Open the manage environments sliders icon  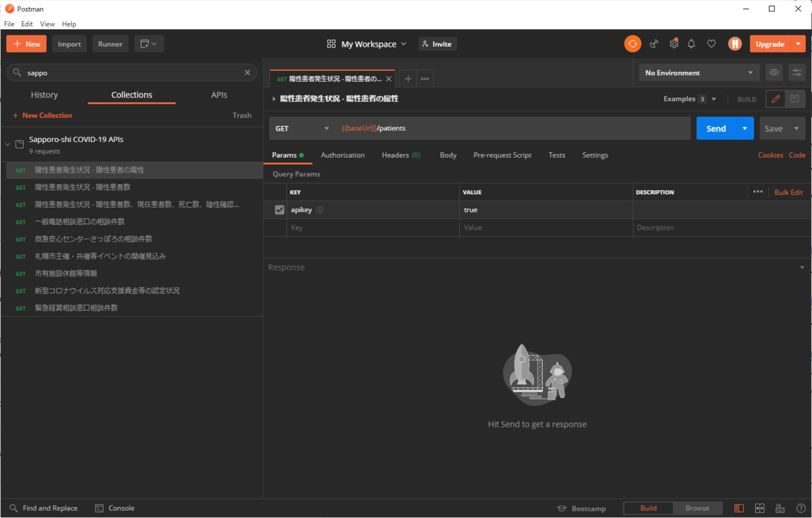(797, 72)
